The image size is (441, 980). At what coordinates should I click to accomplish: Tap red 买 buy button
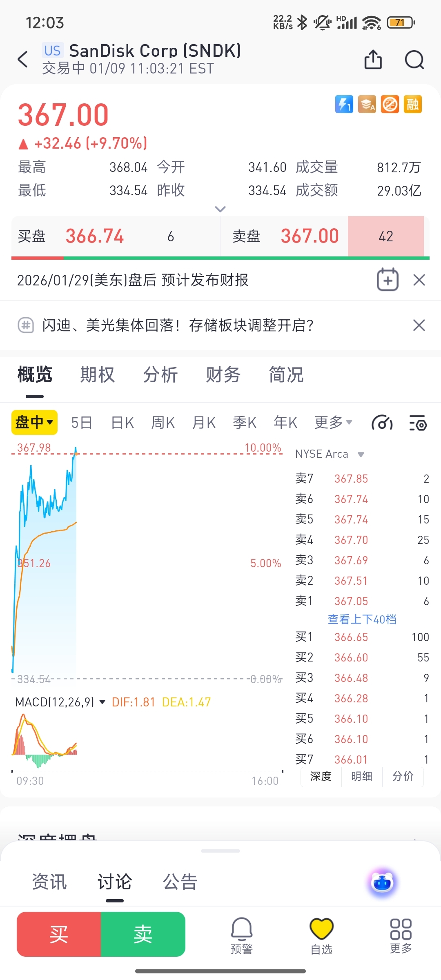(59, 934)
